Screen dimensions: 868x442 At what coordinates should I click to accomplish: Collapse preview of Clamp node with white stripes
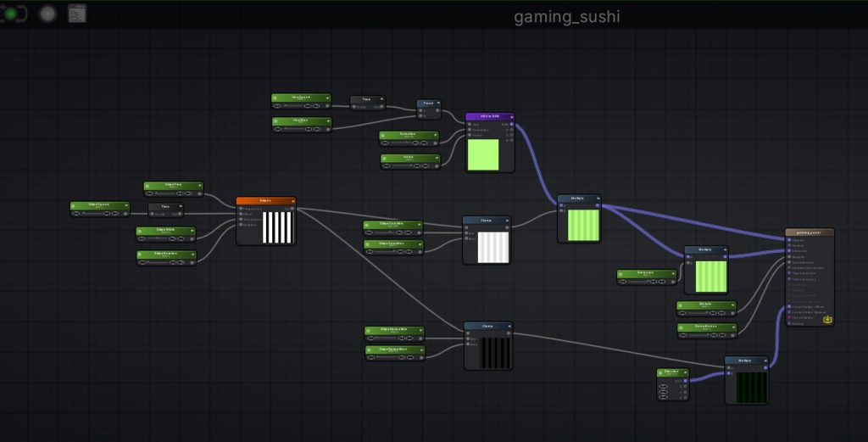click(x=507, y=221)
